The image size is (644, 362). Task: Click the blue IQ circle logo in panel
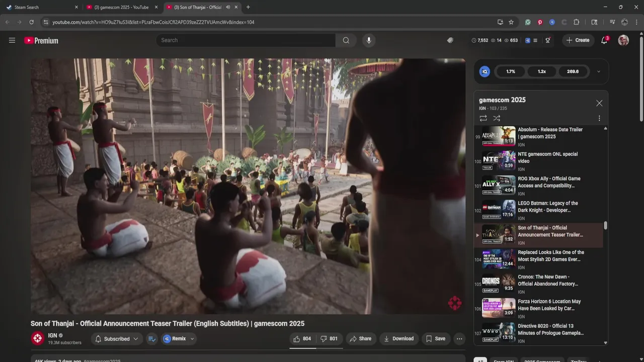pyautogui.click(x=485, y=71)
